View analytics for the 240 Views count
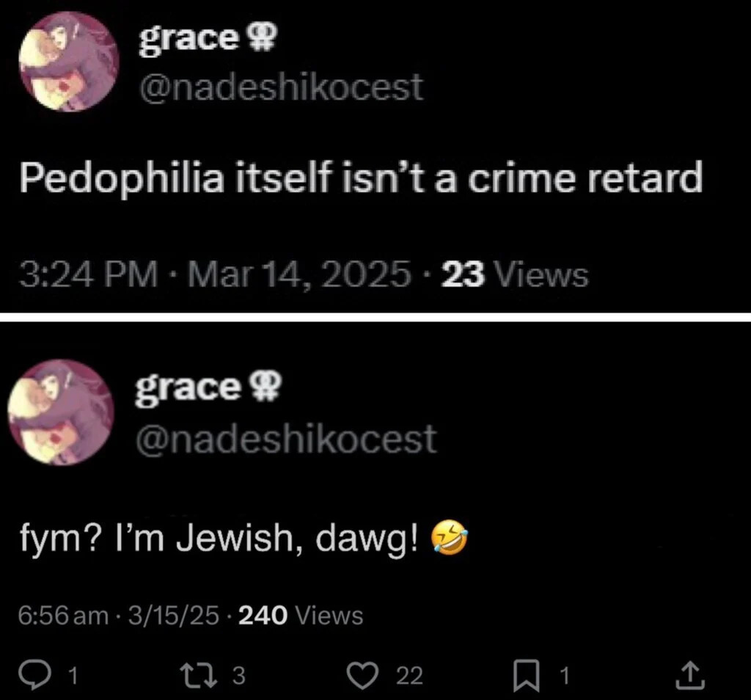Image resolution: width=751 pixels, height=700 pixels. 301,615
